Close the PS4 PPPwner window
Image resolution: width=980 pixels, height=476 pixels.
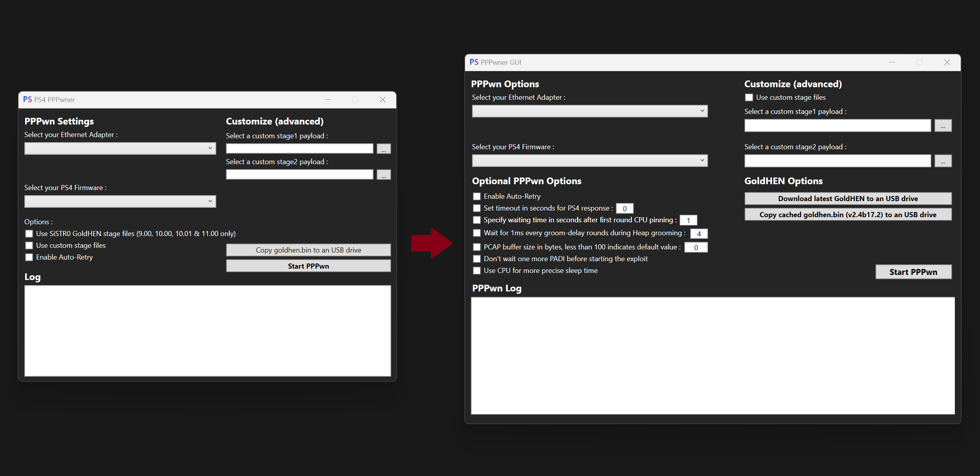[382, 100]
